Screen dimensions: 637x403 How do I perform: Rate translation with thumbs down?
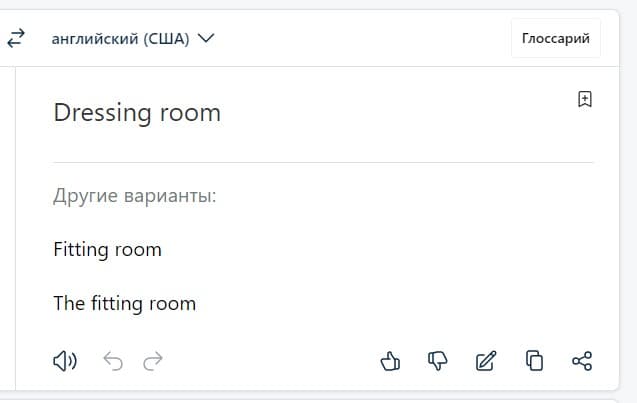pos(438,361)
